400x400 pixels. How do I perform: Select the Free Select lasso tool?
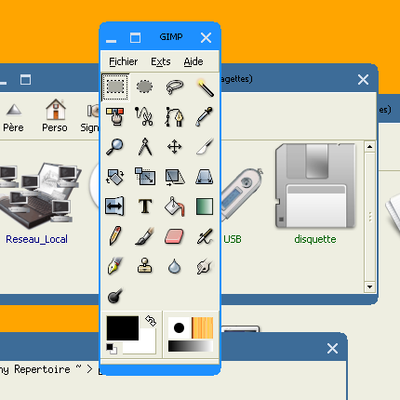coord(174,87)
